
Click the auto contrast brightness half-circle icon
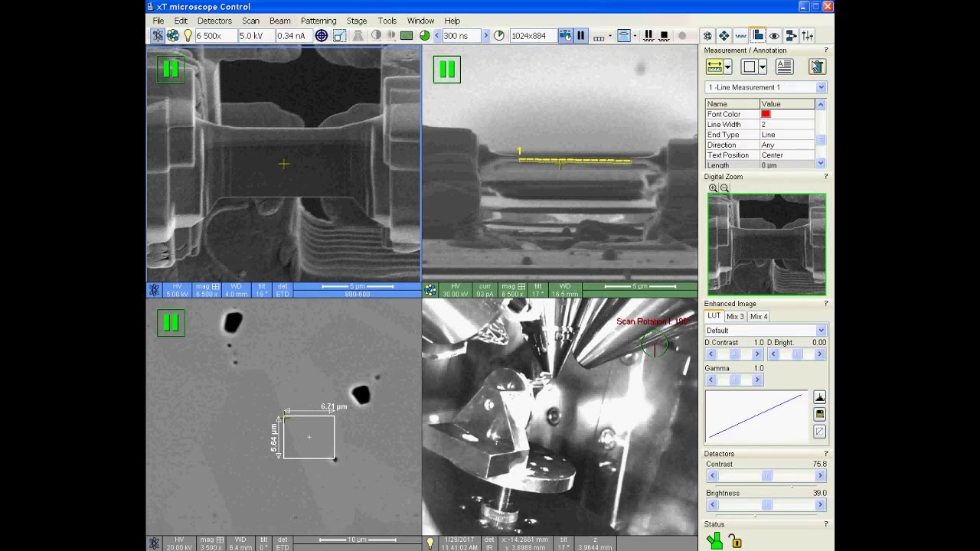pos(376,35)
